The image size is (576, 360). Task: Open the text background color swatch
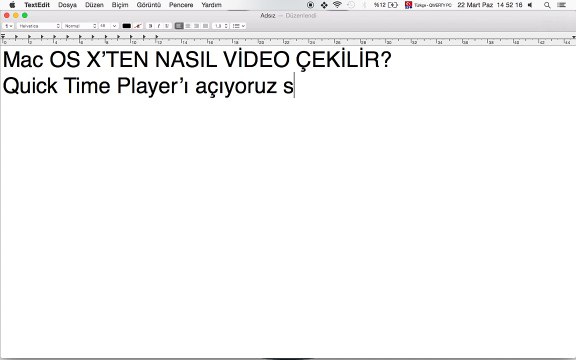tap(138, 26)
